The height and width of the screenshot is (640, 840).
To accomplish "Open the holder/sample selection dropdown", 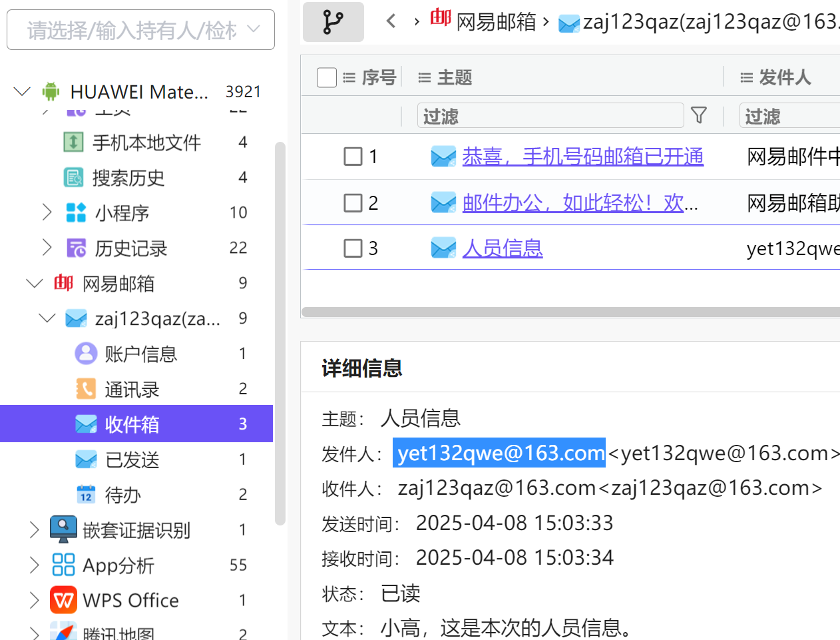I will pyautogui.click(x=140, y=30).
